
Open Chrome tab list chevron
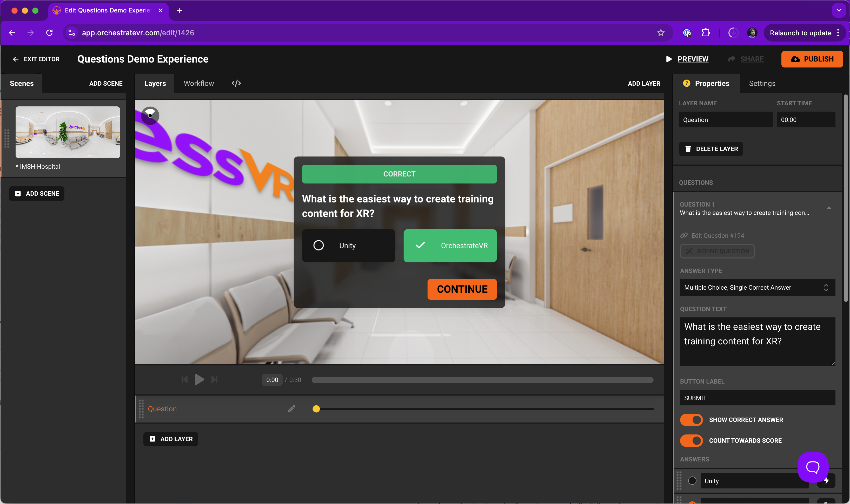tap(839, 11)
